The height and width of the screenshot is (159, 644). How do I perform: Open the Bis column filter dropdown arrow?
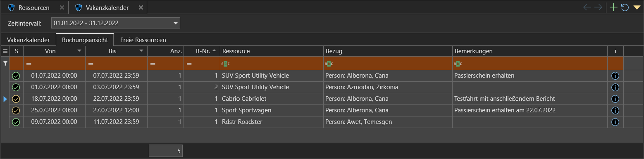click(x=141, y=51)
